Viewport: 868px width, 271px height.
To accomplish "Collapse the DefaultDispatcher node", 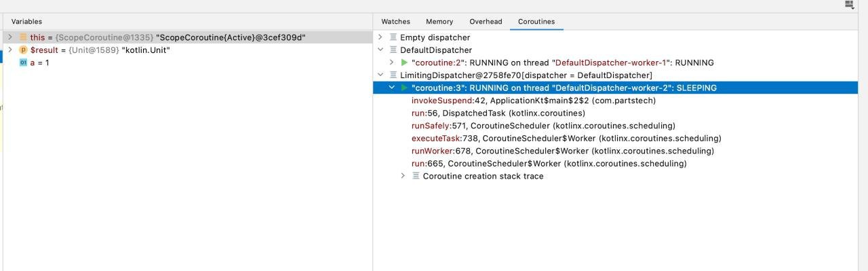I will point(380,50).
